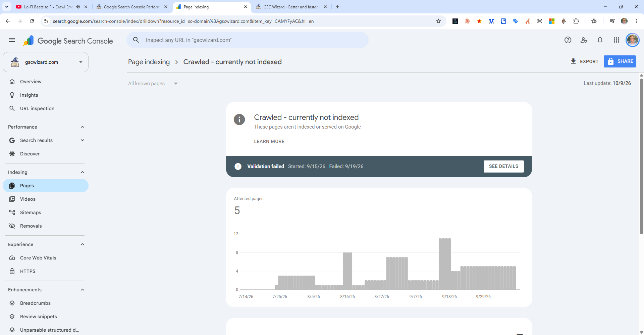
Task: Open the gscwizard.com property selector
Action: coord(46,62)
